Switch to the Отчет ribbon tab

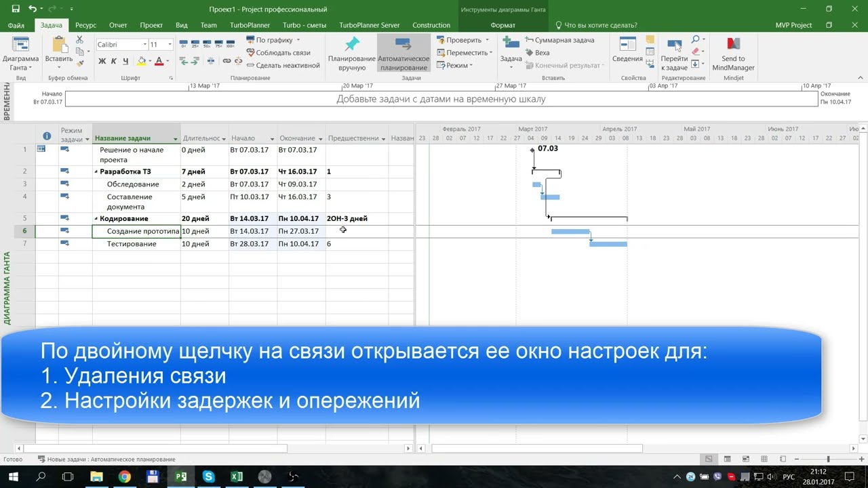click(118, 25)
